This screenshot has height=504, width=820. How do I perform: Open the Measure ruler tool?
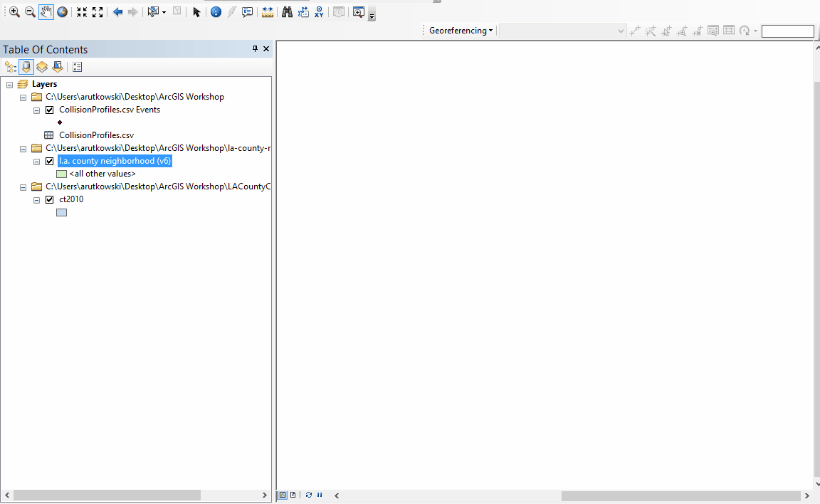point(267,12)
